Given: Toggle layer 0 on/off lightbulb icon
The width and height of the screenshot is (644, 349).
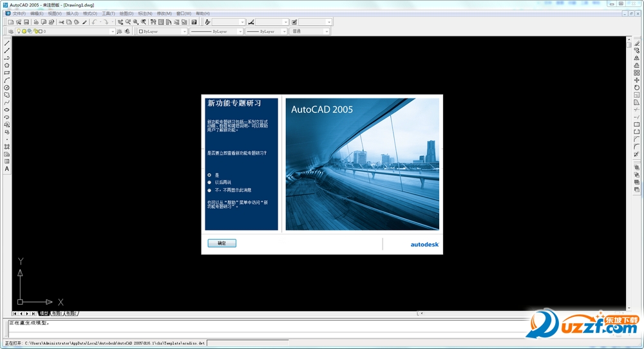Looking at the screenshot, I should (19, 31).
